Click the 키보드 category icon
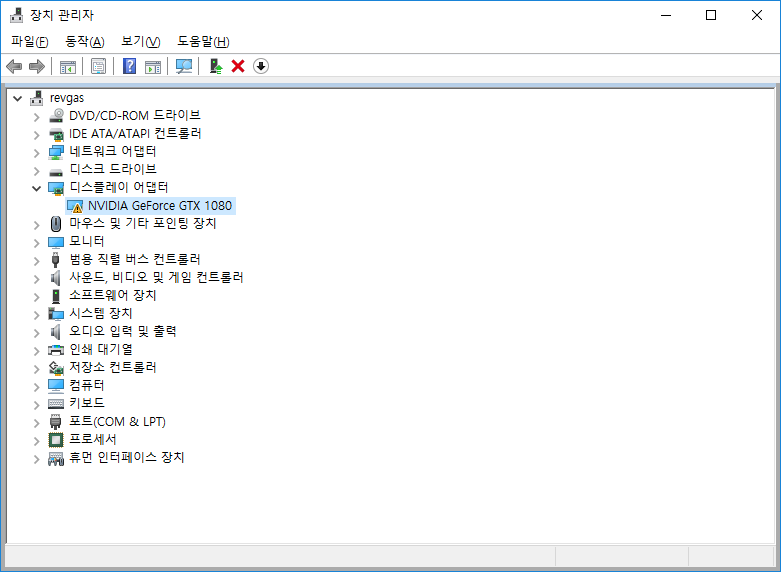The height and width of the screenshot is (572, 781). coord(56,404)
